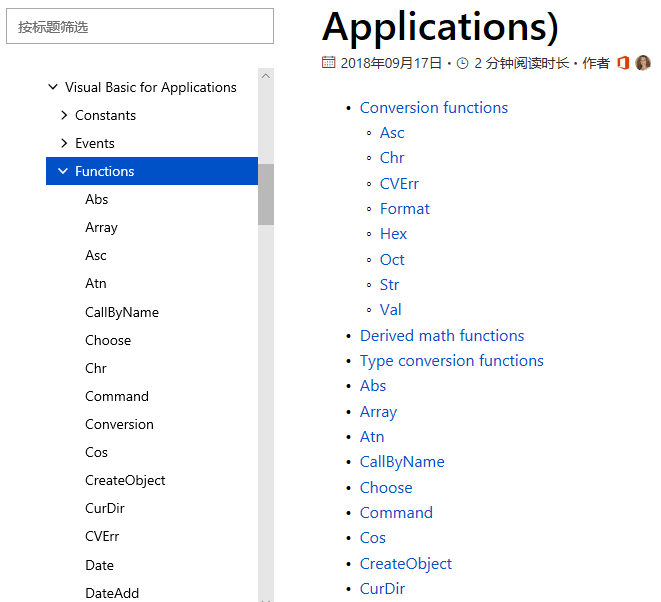
Task: Open the Chr link in article
Action: (392, 158)
